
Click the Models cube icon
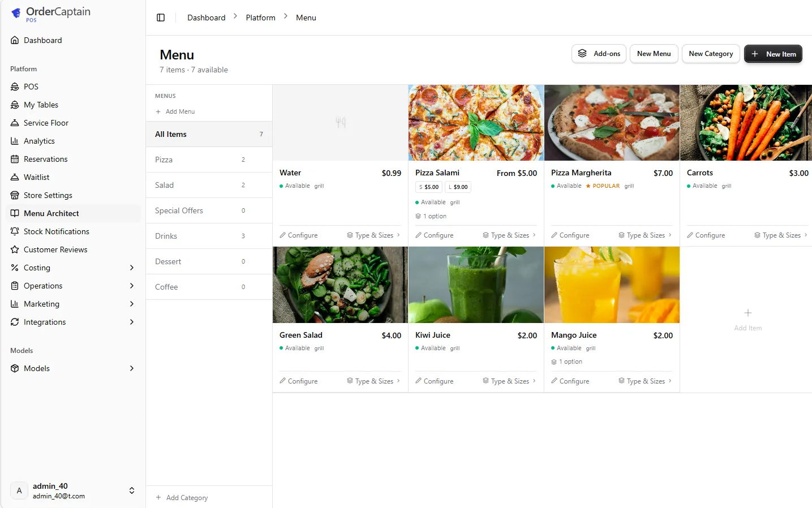15,368
